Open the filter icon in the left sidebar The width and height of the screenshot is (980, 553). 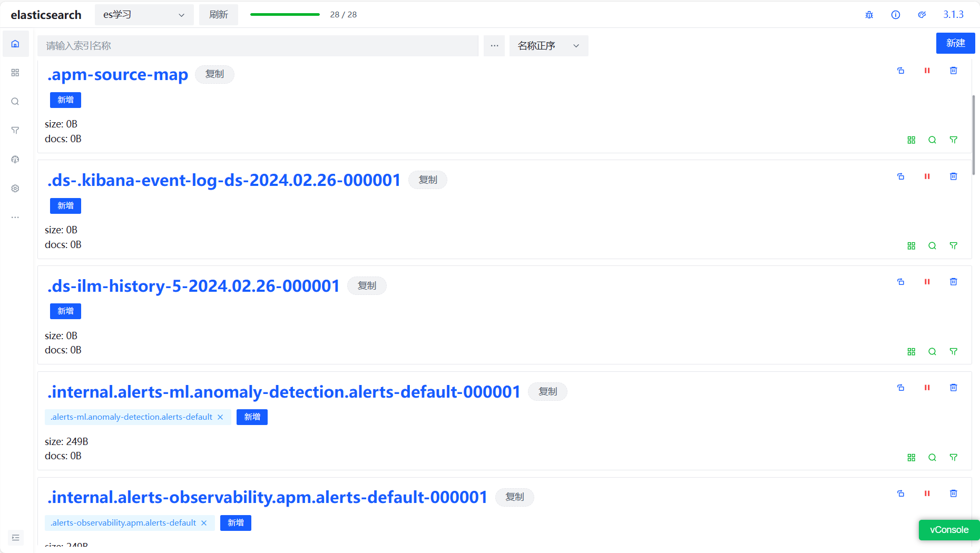tap(15, 130)
